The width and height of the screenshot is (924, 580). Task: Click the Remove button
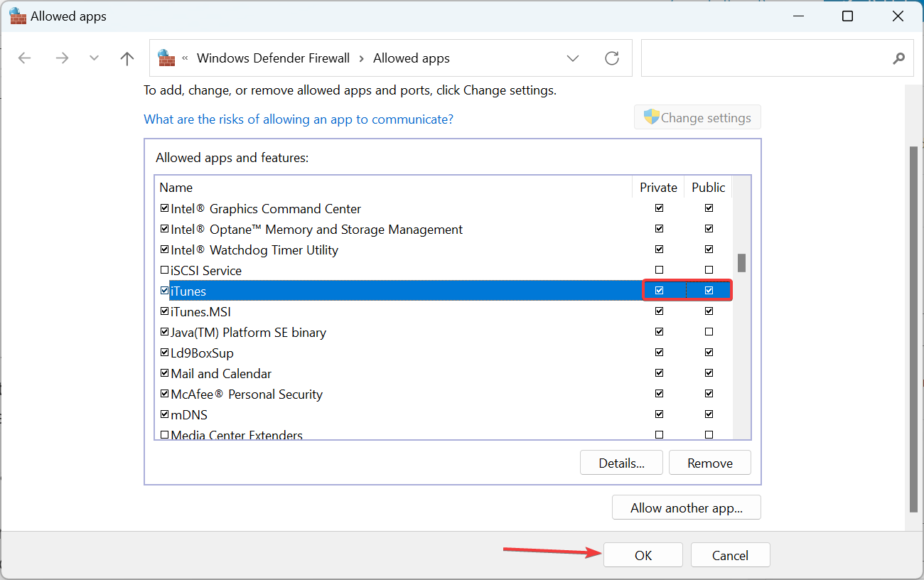pyautogui.click(x=710, y=463)
